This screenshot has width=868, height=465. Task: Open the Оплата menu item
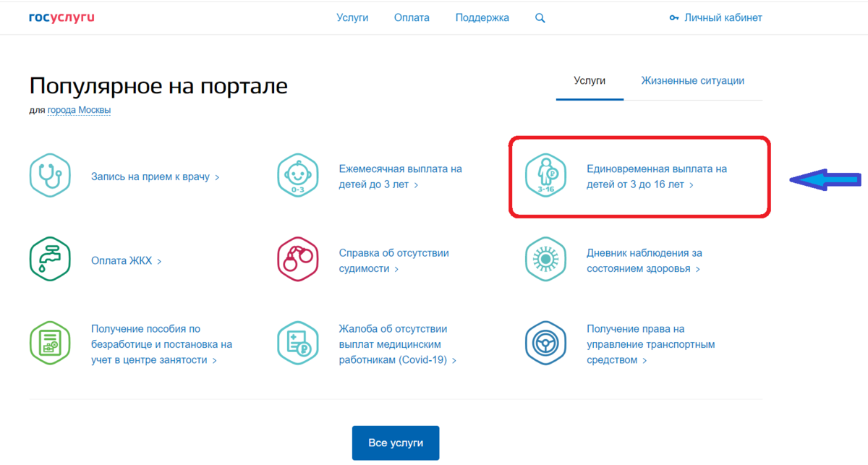pyautogui.click(x=412, y=18)
